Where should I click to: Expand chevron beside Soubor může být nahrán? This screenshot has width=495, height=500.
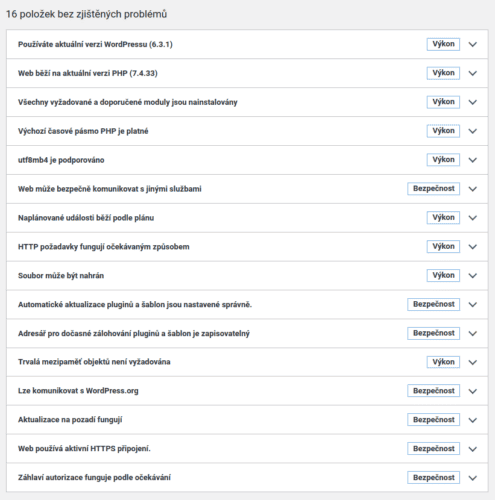(x=473, y=276)
